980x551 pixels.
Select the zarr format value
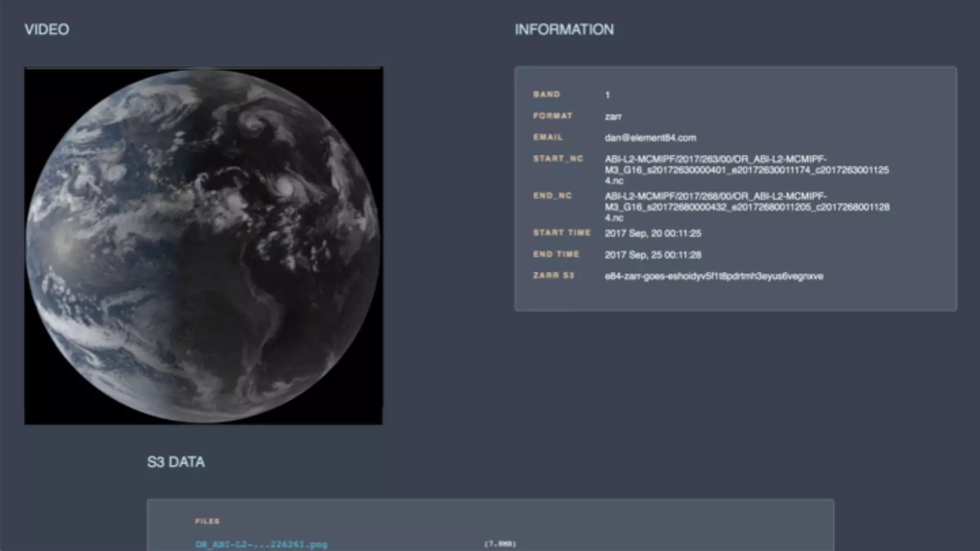613,116
